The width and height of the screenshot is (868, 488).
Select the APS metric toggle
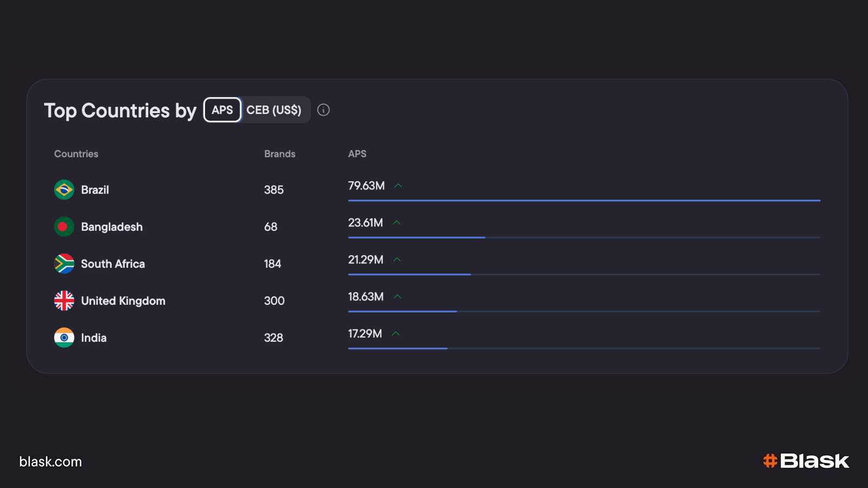tap(222, 110)
